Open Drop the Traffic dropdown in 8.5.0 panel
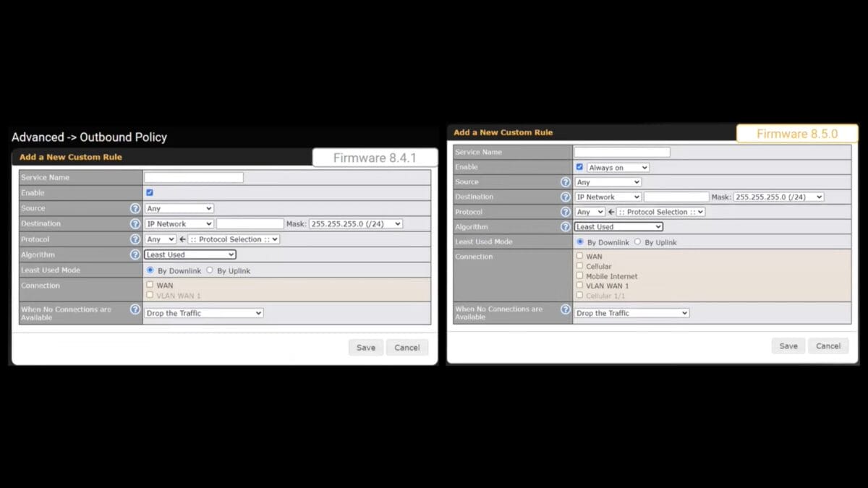This screenshot has height=488, width=868. tap(631, 313)
